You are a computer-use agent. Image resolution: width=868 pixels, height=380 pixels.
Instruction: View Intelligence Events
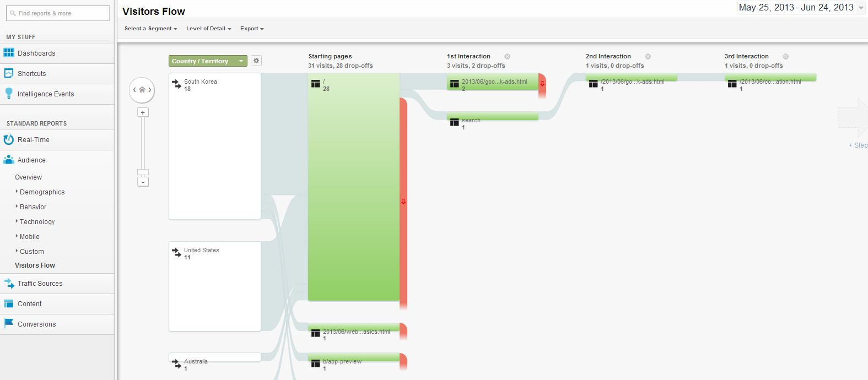(46, 94)
